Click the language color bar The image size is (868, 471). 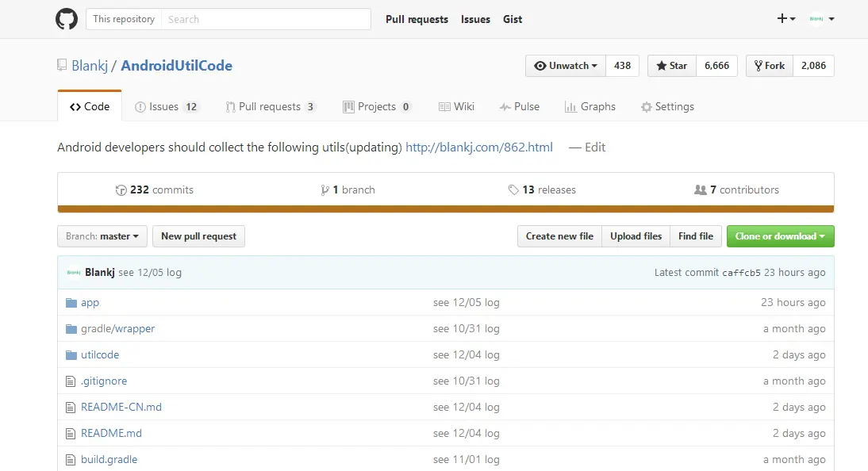(x=446, y=209)
